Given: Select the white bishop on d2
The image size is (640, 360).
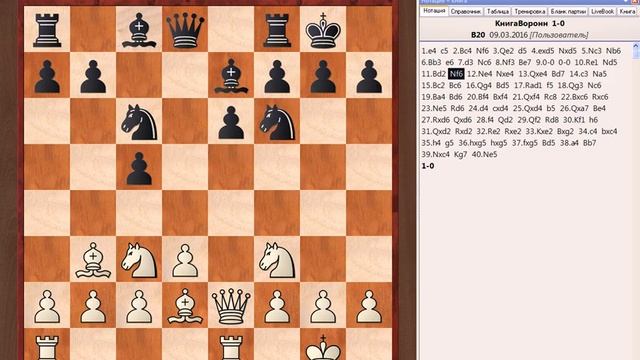Looking at the screenshot, I should 185,306.
